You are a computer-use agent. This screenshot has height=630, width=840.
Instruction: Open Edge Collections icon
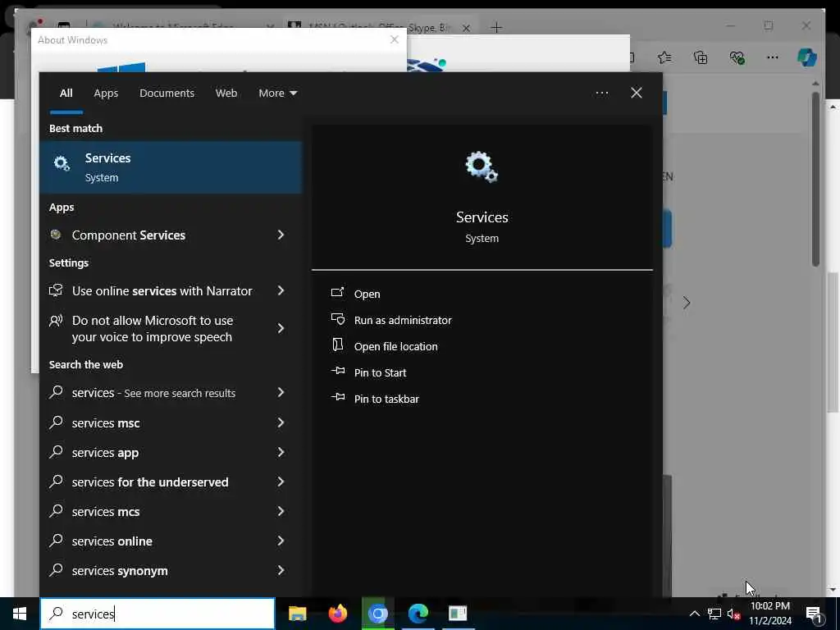(701, 57)
